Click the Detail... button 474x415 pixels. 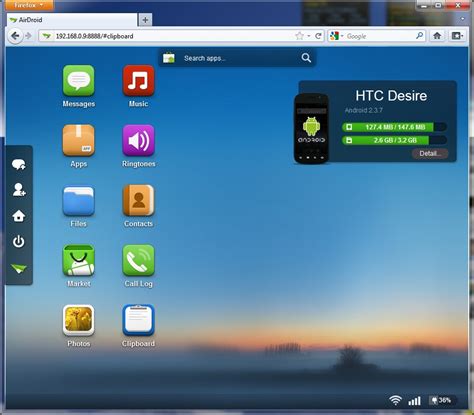pyautogui.click(x=430, y=153)
